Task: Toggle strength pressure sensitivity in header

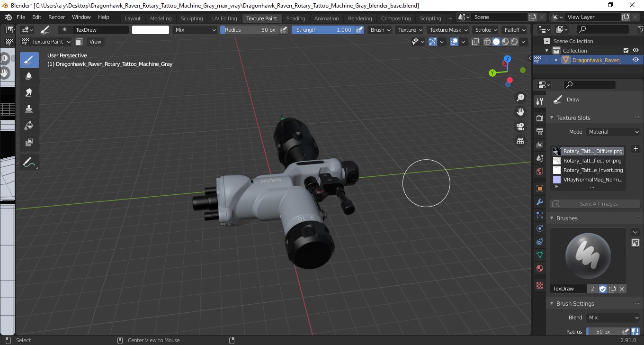Action: coord(359,30)
